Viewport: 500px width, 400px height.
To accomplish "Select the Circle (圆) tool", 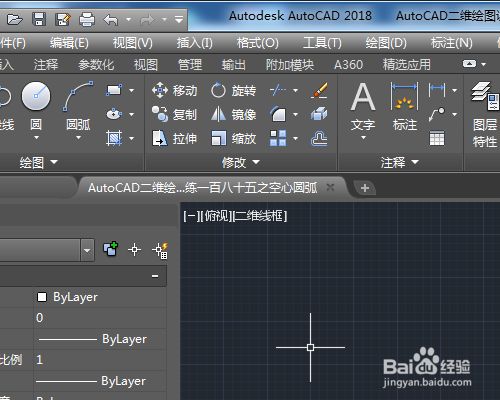I will tap(36, 106).
